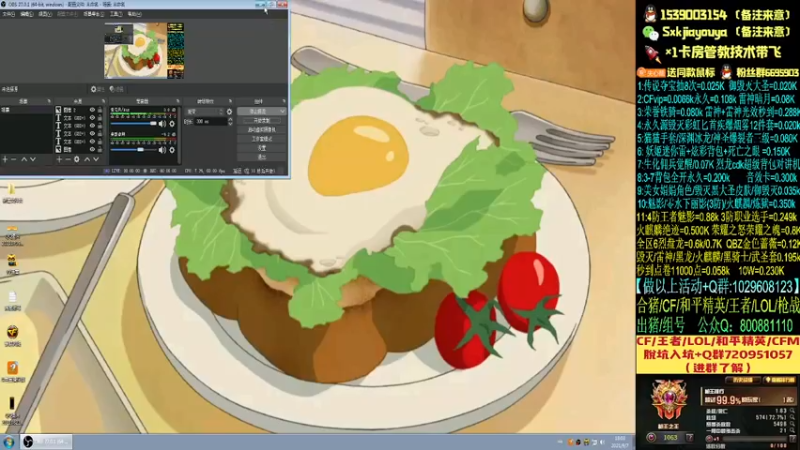
Task: Open the Tools menu in OBS
Action: click(x=116, y=14)
